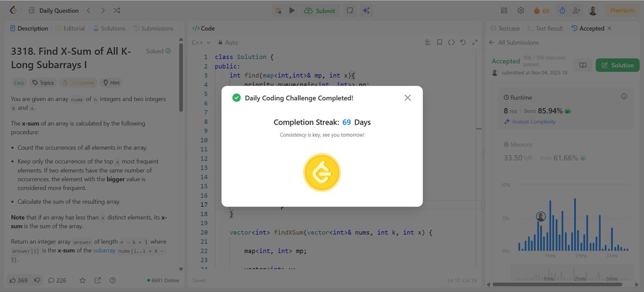Click the runtime distribution range slider
Image resolution: width=644 pixels, height=292 pixels.
pos(571,273)
